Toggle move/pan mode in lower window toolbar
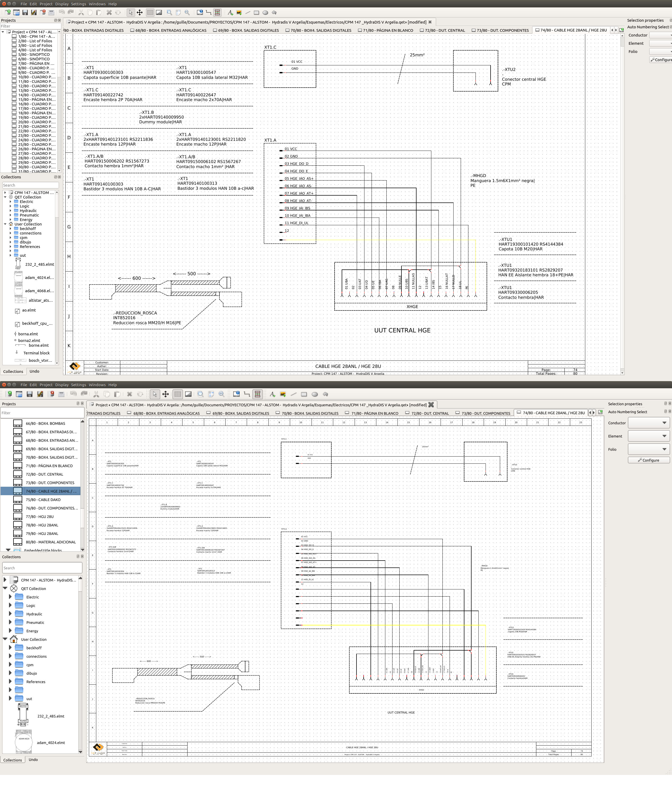 pyautogui.click(x=165, y=394)
